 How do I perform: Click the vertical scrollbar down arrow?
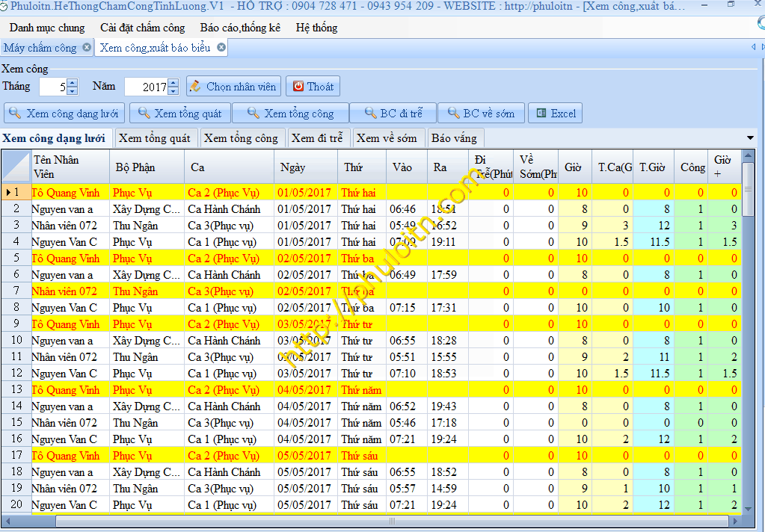[x=748, y=509]
